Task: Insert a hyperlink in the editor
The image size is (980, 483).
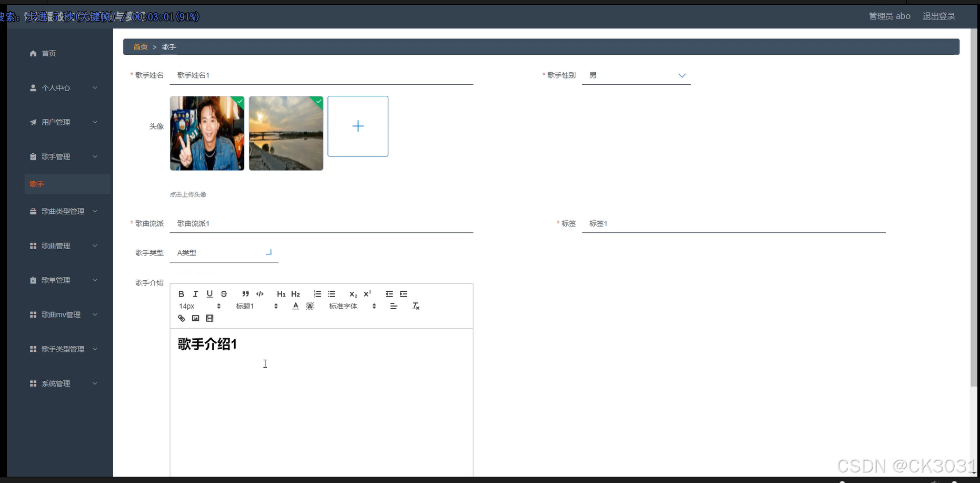Action: pyautogui.click(x=181, y=318)
